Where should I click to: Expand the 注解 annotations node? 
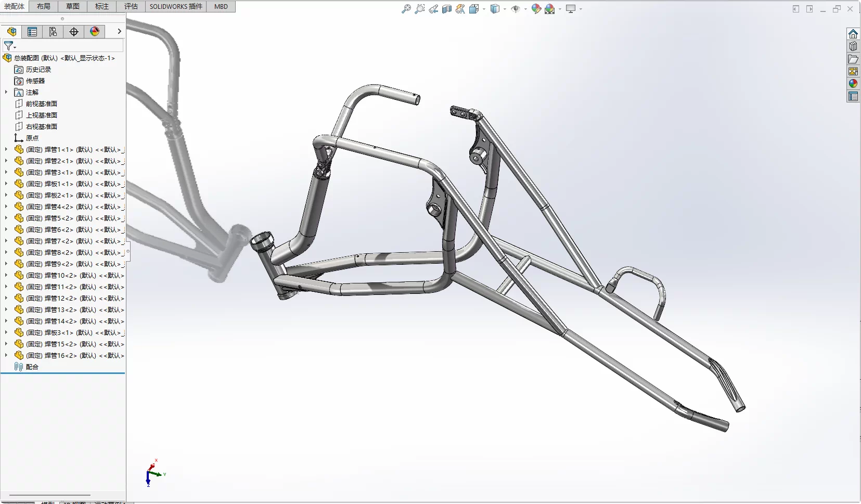[6, 92]
